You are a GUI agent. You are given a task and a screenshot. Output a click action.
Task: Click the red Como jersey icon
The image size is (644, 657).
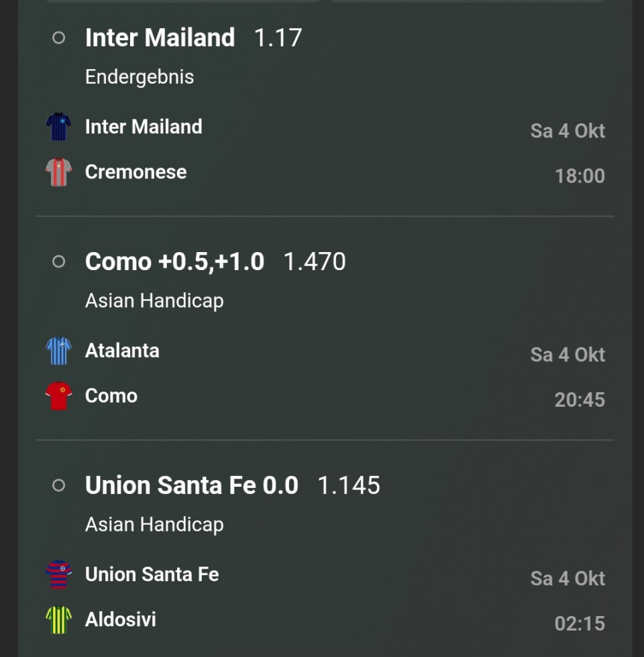click(58, 396)
